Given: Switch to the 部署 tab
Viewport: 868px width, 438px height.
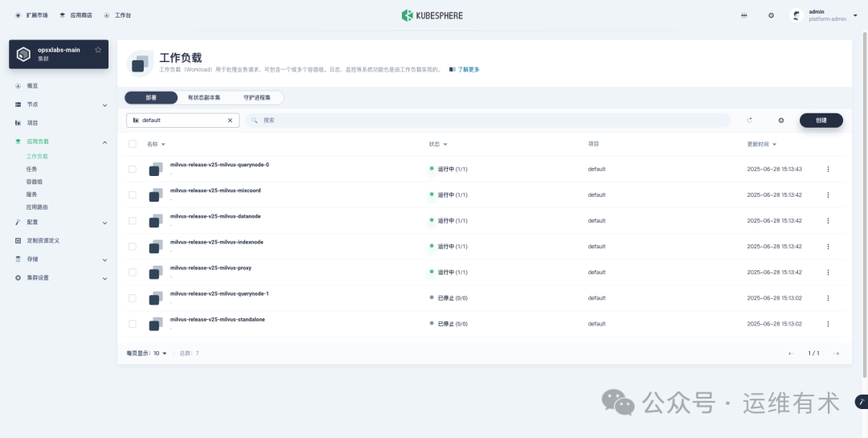Looking at the screenshot, I should (151, 97).
